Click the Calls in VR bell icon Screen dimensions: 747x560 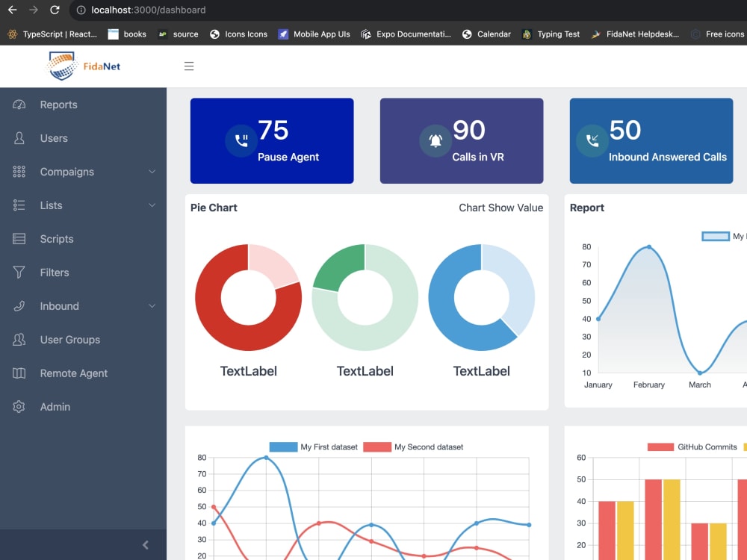(x=436, y=140)
